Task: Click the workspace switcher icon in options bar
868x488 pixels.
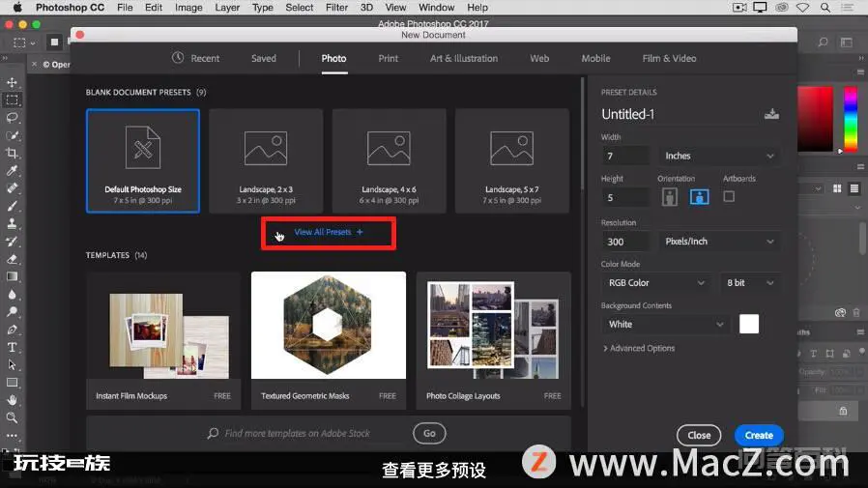Action: pyautogui.click(x=847, y=43)
